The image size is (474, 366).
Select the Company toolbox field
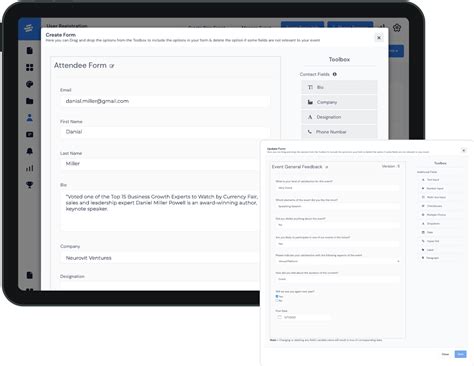339,102
